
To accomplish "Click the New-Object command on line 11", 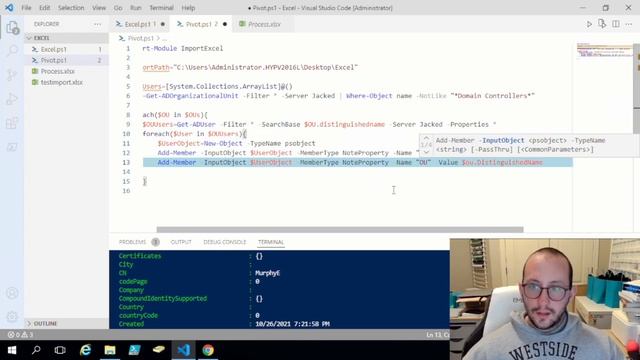I will (x=223, y=143).
